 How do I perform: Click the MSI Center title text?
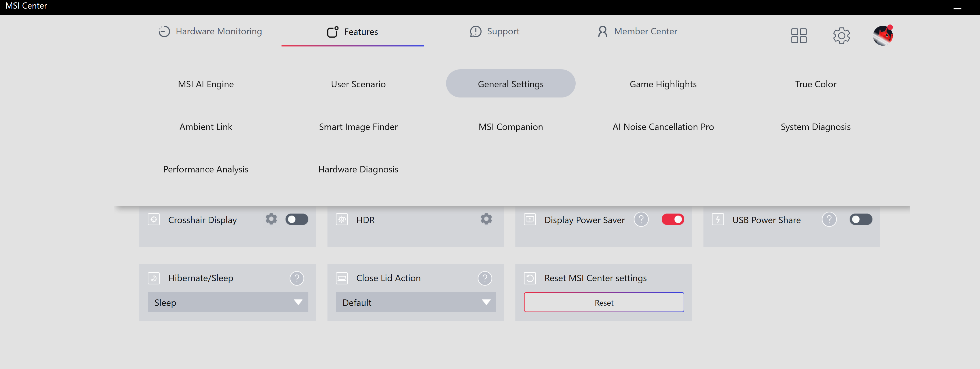point(26,6)
